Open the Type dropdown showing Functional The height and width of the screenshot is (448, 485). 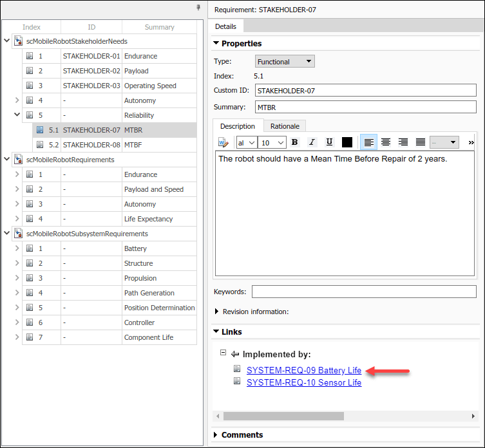(285, 61)
